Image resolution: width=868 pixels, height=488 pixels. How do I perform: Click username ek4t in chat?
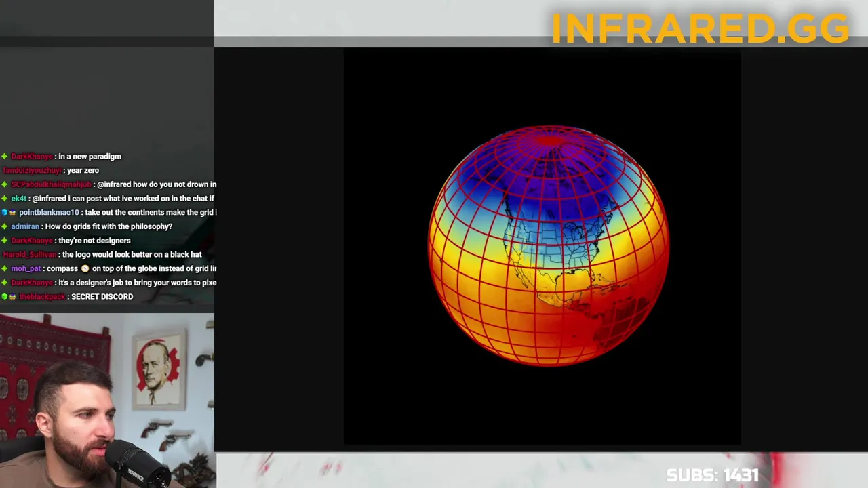18,199
